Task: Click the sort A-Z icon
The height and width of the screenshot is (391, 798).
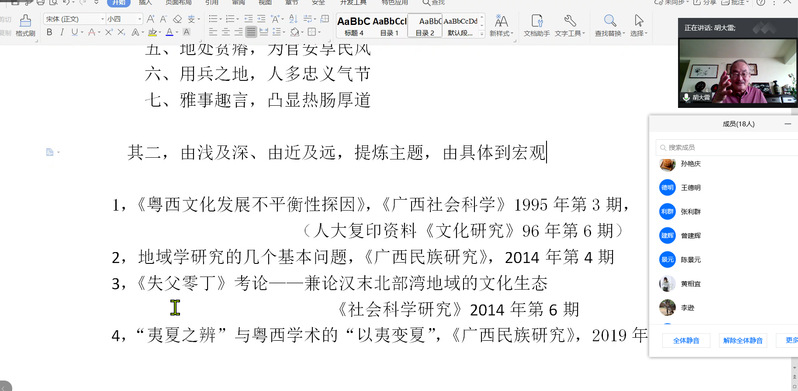Action: pyautogui.click(x=293, y=19)
